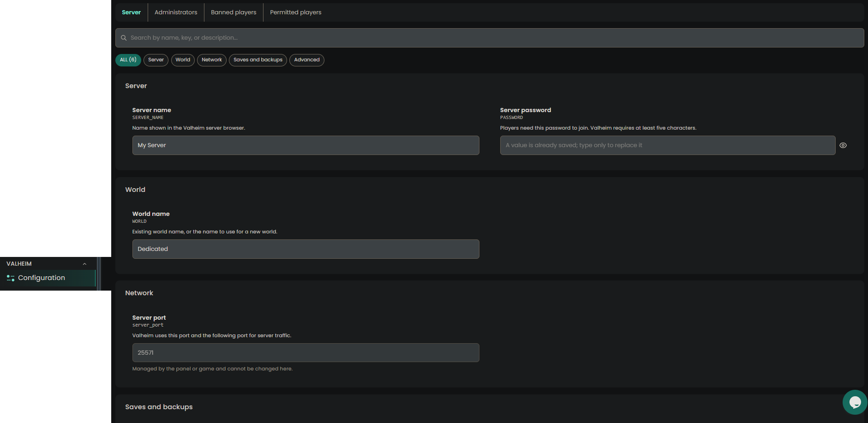Click the server_port key label

pyautogui.click(x=148, y=325)
